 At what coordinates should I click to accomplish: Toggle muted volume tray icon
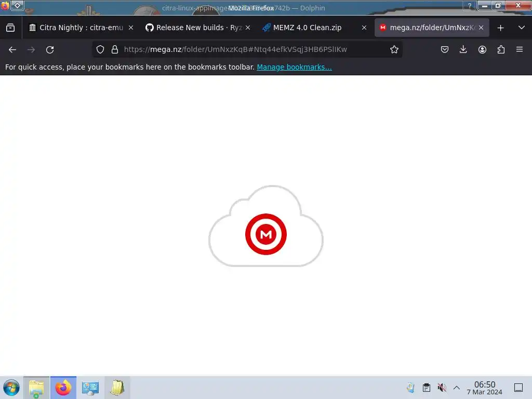point(442,388)
